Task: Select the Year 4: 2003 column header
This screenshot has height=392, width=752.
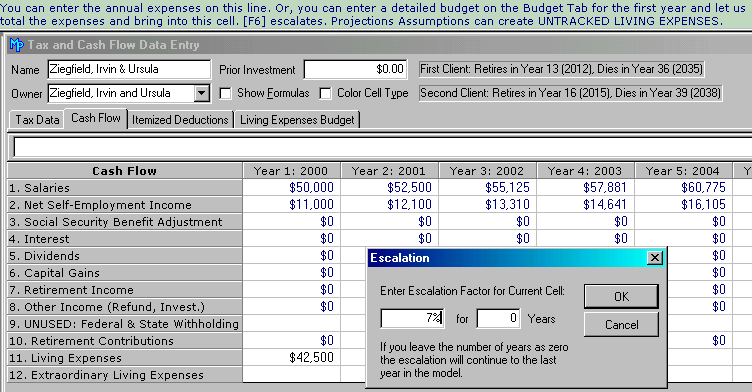Action: coord(585,171)
